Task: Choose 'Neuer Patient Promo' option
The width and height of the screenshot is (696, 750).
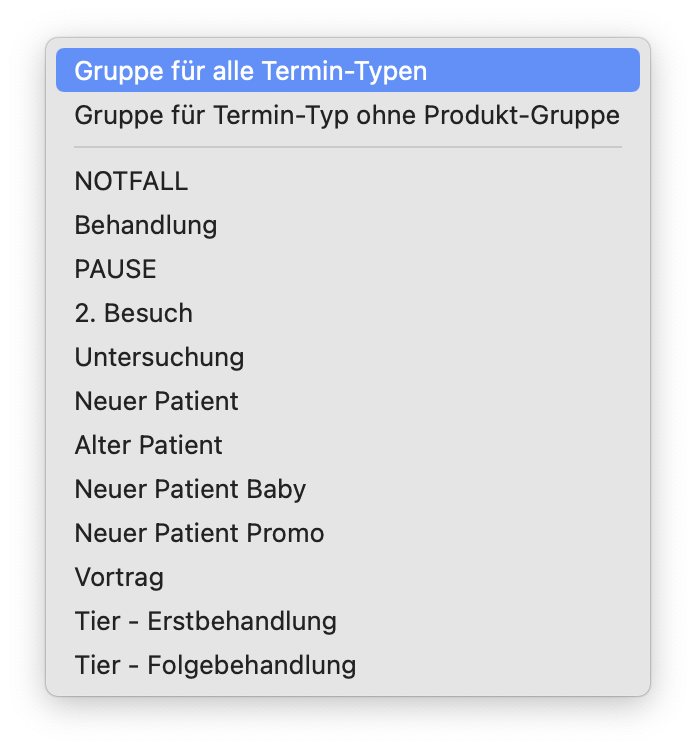Action: click(199, 533)
